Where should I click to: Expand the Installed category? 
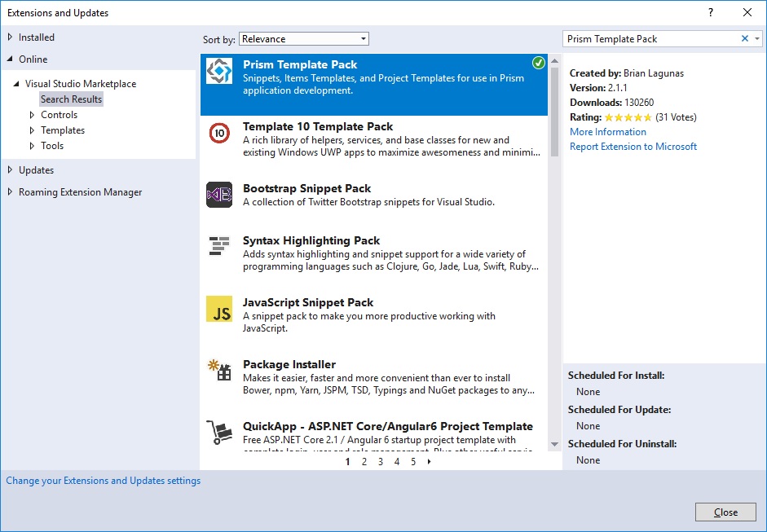coord(10,37)
